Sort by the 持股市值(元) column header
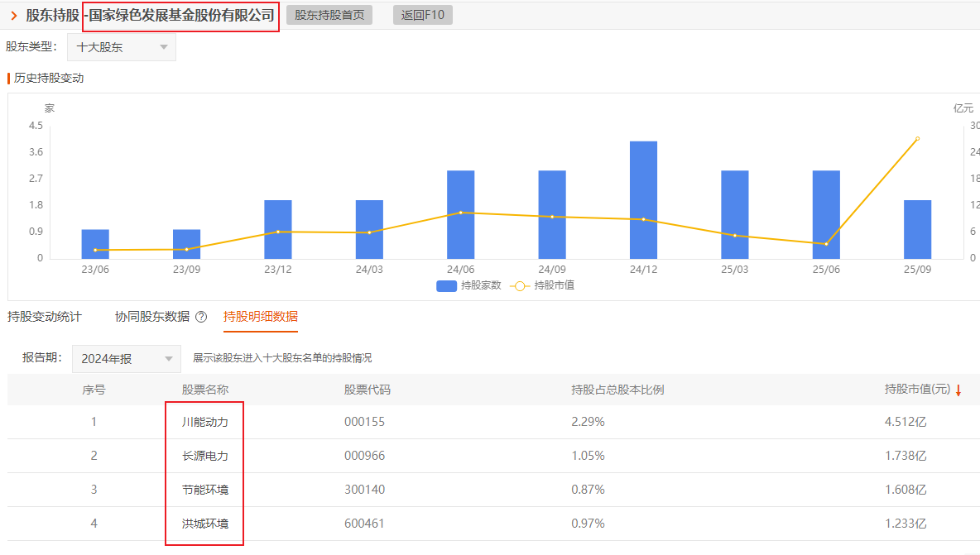Viewport: 980px width, 555px height. click(x=917, y=390)
